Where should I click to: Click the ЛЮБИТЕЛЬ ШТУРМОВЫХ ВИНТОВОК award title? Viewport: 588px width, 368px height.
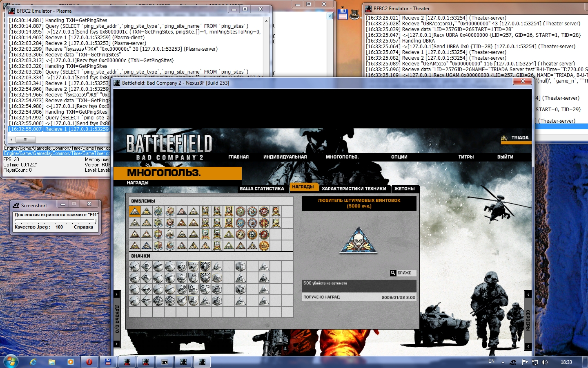359,203
